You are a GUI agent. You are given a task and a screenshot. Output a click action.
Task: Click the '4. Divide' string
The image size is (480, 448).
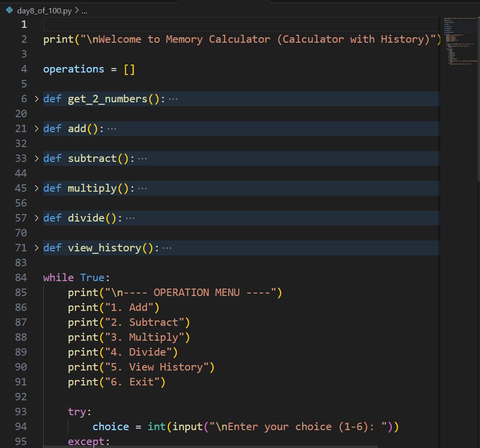click(x=138, y=352)
